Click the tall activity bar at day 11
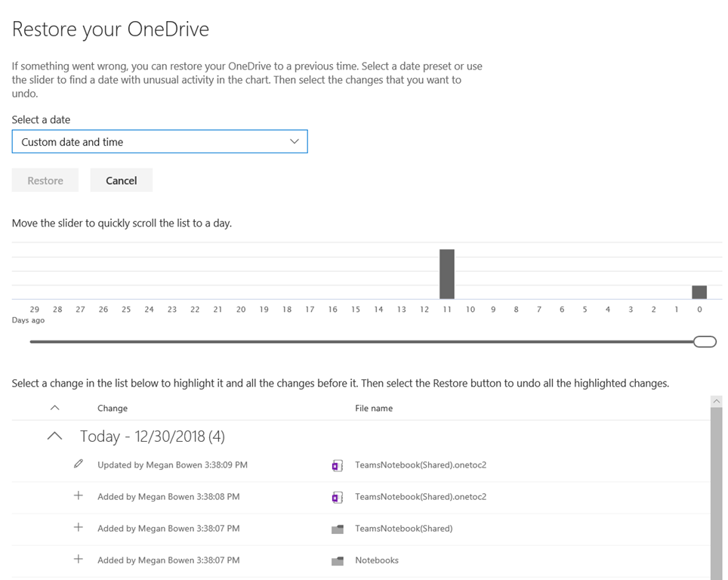This screenshot has height=580, width=728. coord(447,274)
